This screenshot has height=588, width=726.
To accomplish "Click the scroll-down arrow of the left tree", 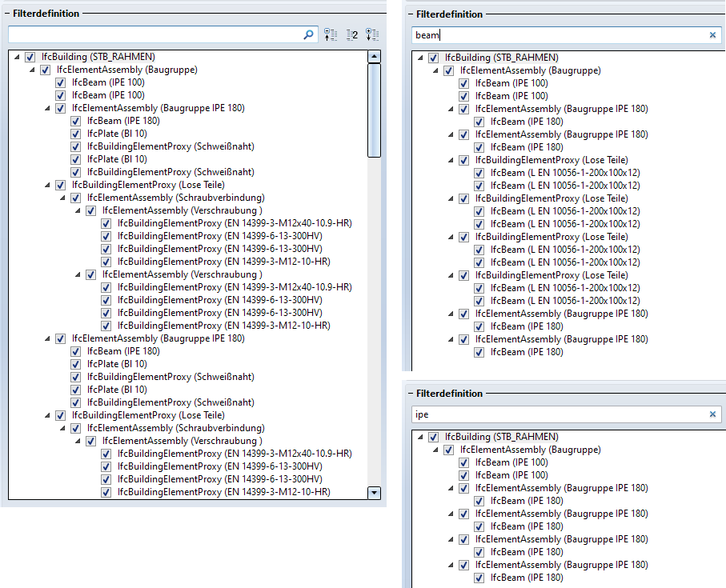I will pyautogui.click(x=374, y=493).
